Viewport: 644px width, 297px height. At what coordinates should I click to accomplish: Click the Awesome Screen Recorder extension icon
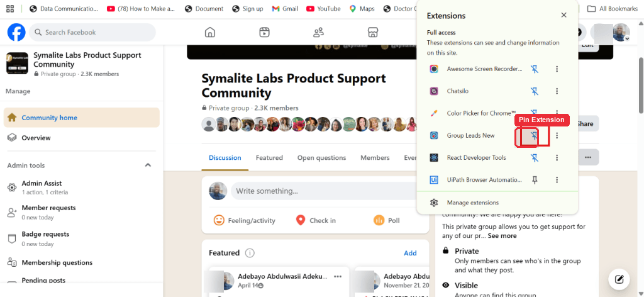(434, 69)
